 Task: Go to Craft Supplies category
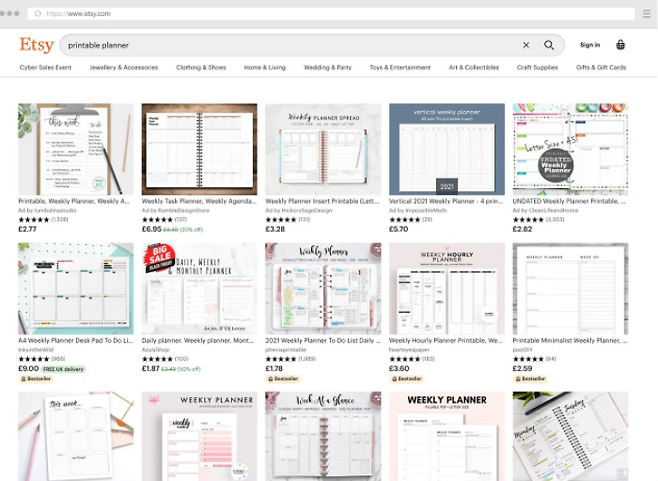click(x=537, y=68)
